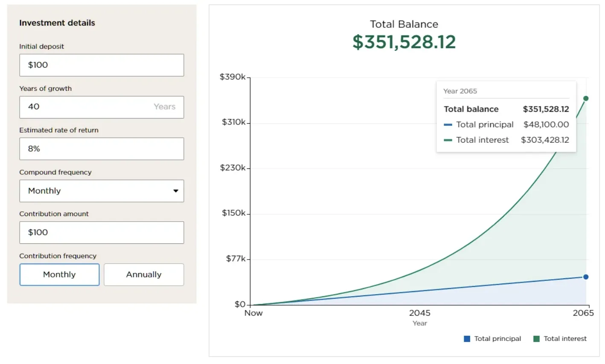The height and width of the screenshot is (364, 605).
Task: Click the dropdown chevron beside Monthly
Action: coord(177,191)
